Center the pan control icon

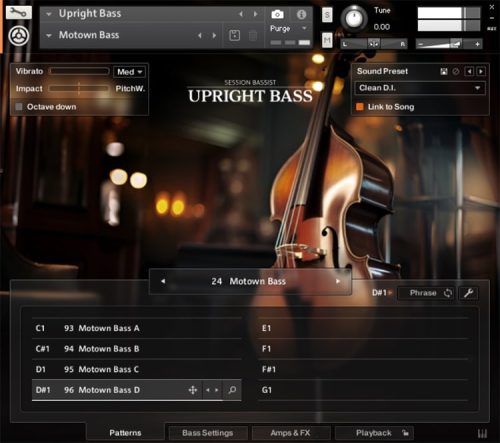tap(373, 44)
